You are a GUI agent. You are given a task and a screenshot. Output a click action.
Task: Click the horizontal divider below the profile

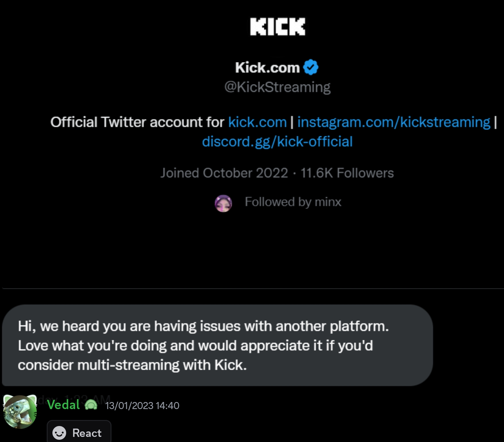pyautogui.click(x=252, y=288)
